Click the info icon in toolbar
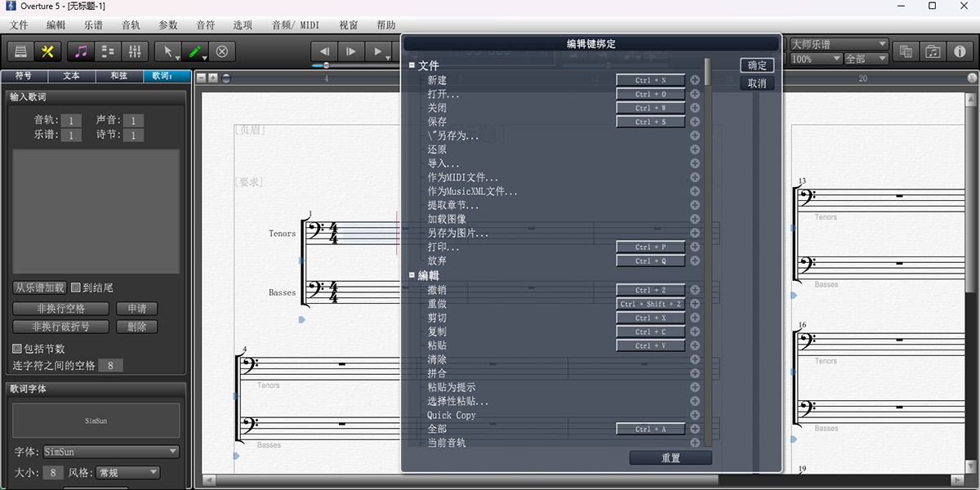 [960, 51]
